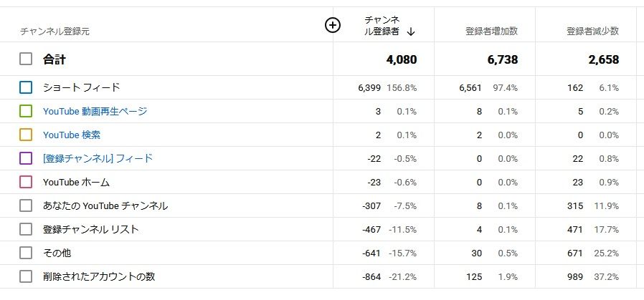Click the チャンネル登録元 column header
644x300 pixels.
[55, 32]
